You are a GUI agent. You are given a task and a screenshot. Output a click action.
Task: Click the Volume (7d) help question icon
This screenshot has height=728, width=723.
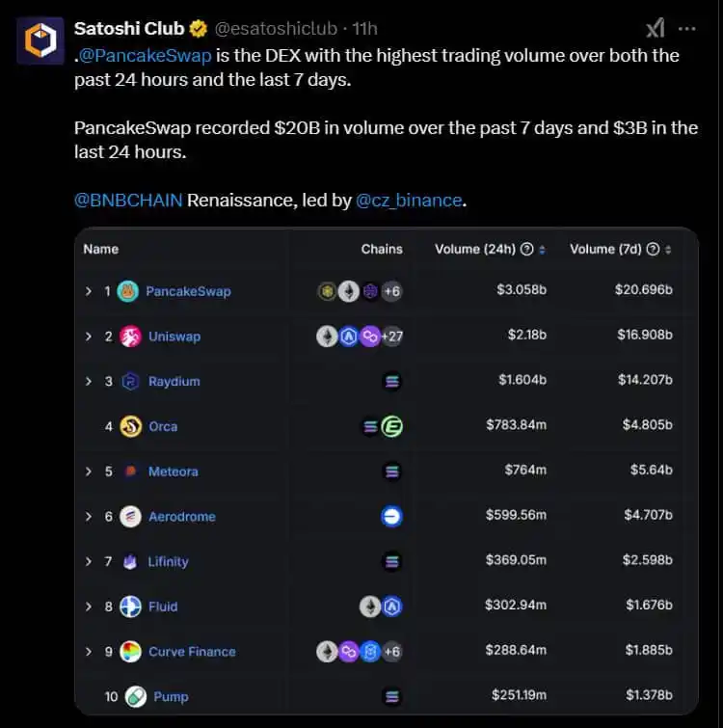(x=653, y=250)
